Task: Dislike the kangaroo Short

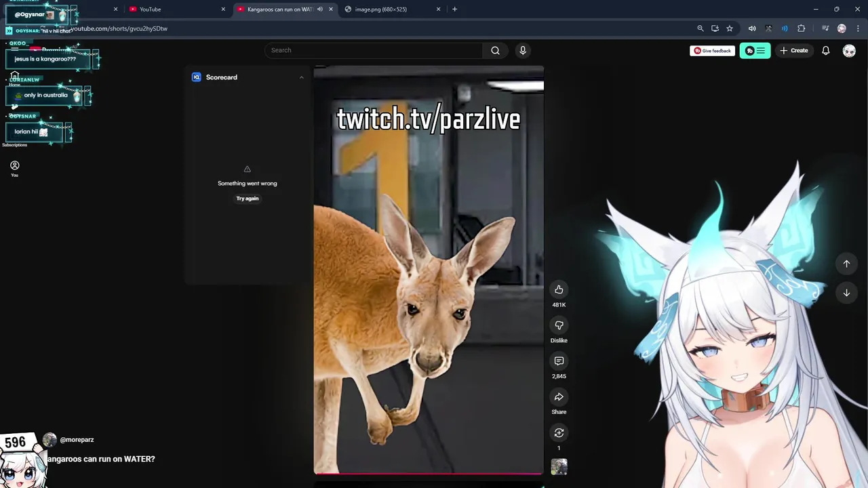Action: [559, 325]
